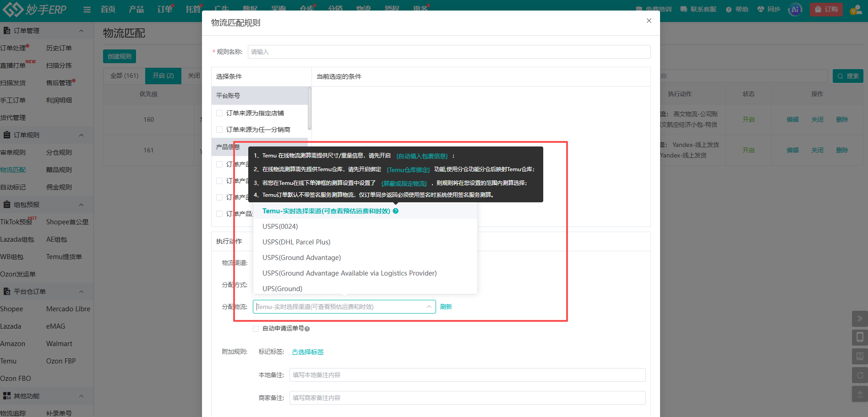Collapse the 其他功能 sidebar section
Screen dimensions: 868x417
[x=82, y=396]
